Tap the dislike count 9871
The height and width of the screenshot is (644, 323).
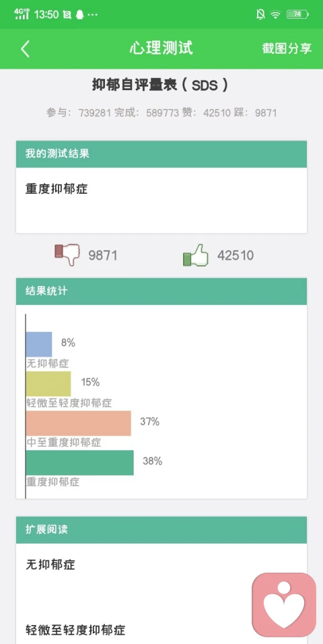103,256
